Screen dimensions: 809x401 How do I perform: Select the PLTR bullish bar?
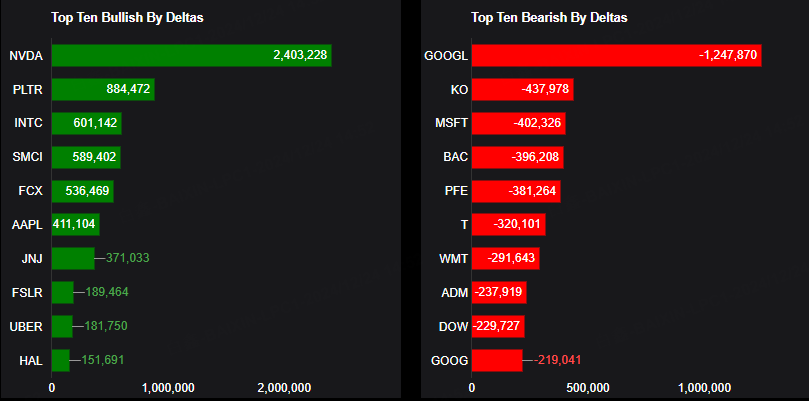(102, 90)
